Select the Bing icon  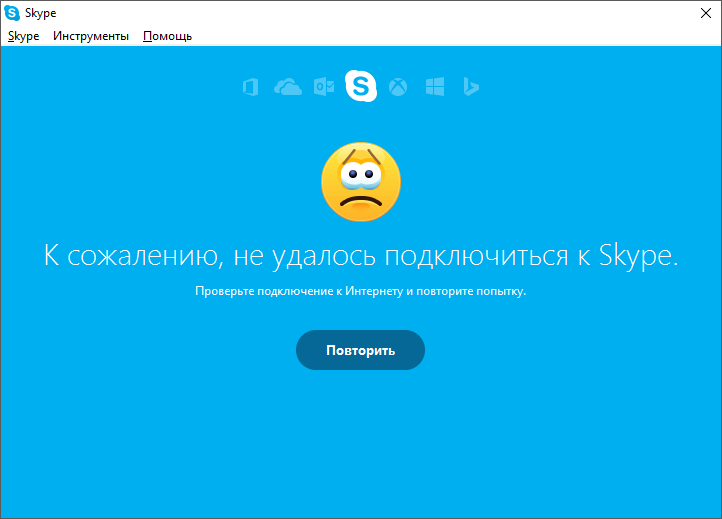click(471, 87)
